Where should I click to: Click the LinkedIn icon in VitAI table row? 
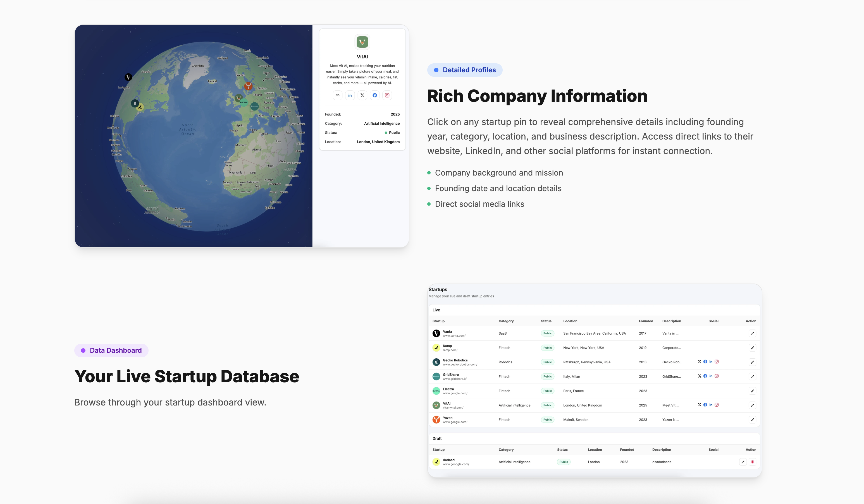[711, 405]
